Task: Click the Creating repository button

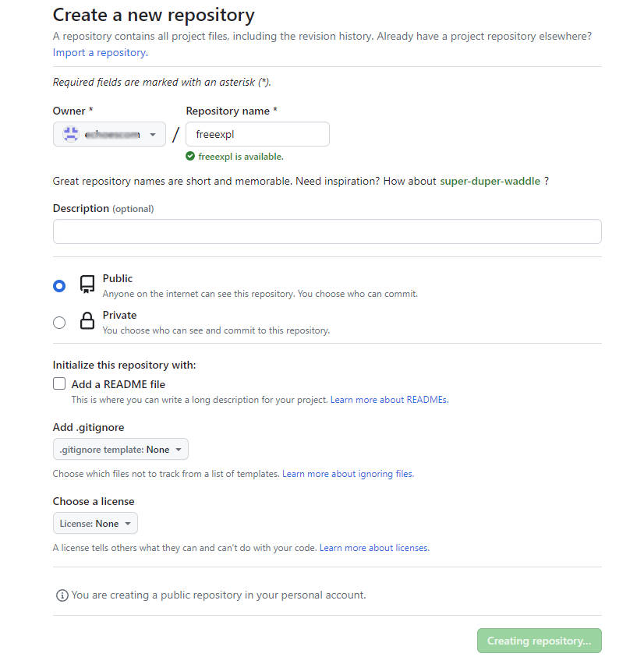Action: click(x=540, y=641)
